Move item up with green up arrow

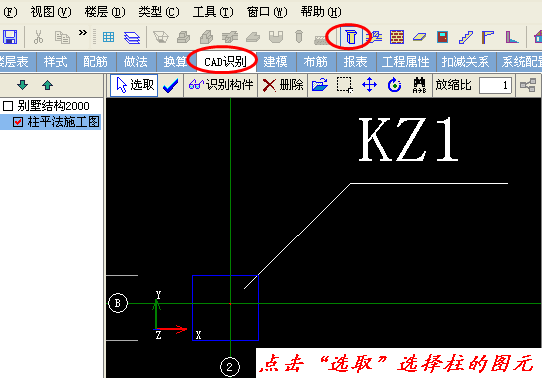pyautogui.click(x=47, y=85)
